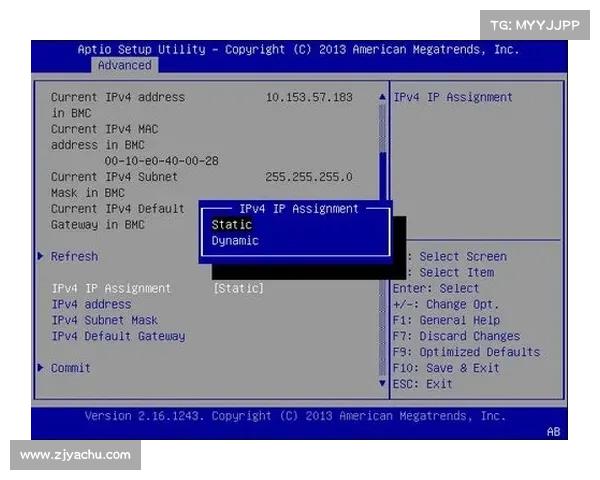Select the IPv4 Default Gateway field
Screen dimensions: 600x480
click(x=118, y=336)
